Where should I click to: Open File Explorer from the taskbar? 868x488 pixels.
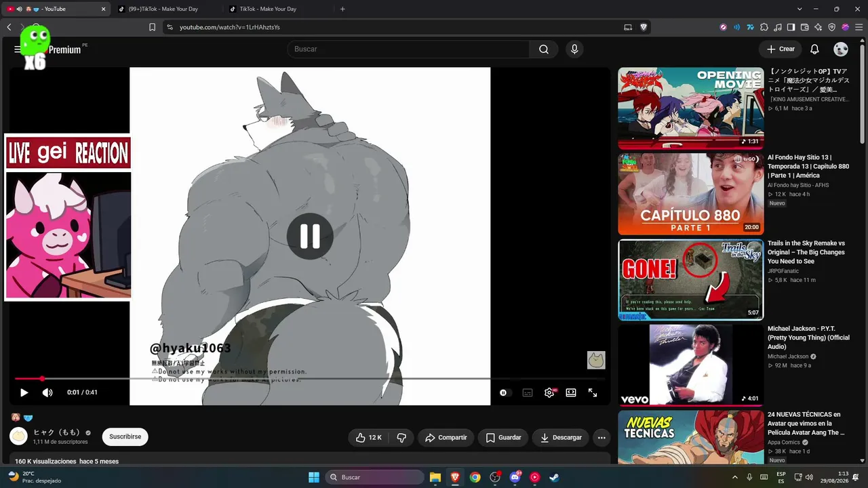pos(435,477)
